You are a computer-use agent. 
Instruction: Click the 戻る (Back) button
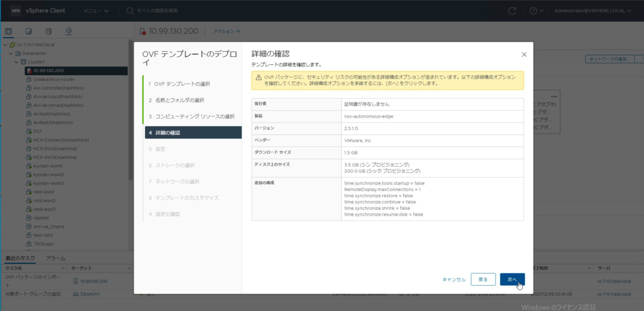[483, 279]
